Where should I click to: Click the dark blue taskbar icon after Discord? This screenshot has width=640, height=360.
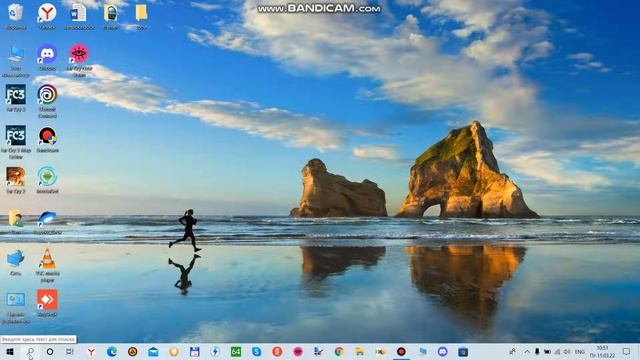click(463, 352)
